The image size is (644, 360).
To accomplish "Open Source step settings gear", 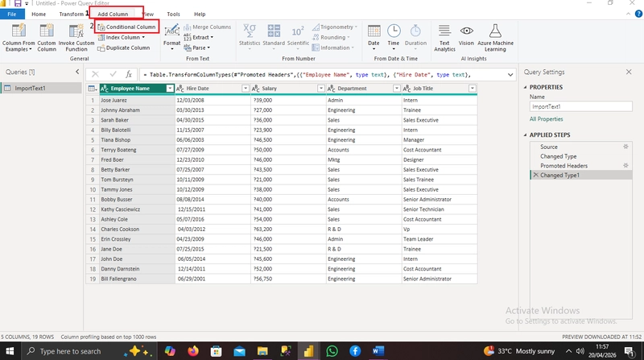I will click(625, 147).
